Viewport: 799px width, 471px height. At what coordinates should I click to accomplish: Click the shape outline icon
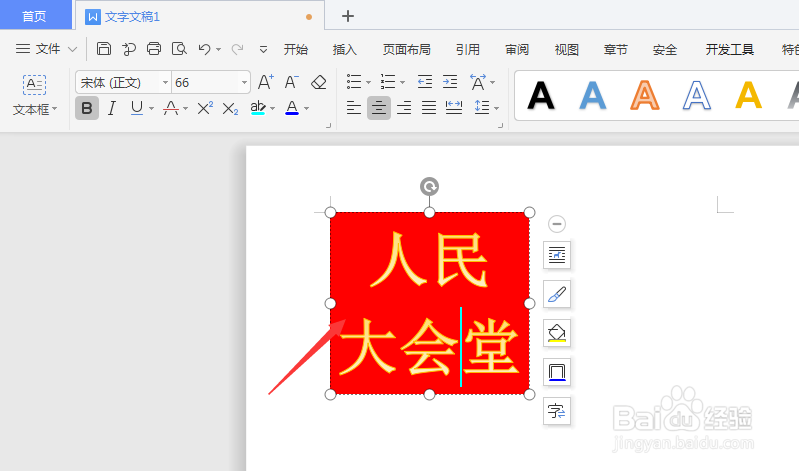click(556, 372)
